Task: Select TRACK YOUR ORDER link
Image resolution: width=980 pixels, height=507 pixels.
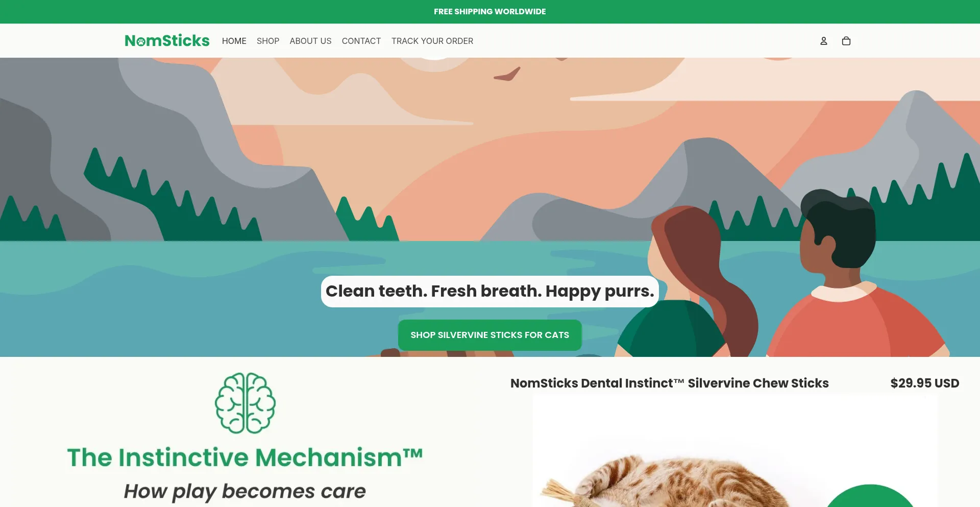Action: [432, 41]
